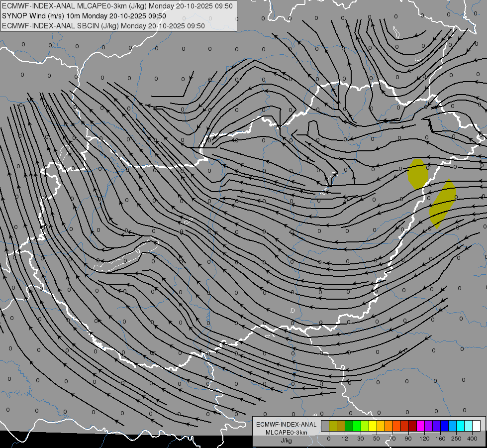Click the upper rounded olive CAPE patch on the map
Image resolution: width=487 pixels, height=448 pixels.
click(x=418, y=174)
